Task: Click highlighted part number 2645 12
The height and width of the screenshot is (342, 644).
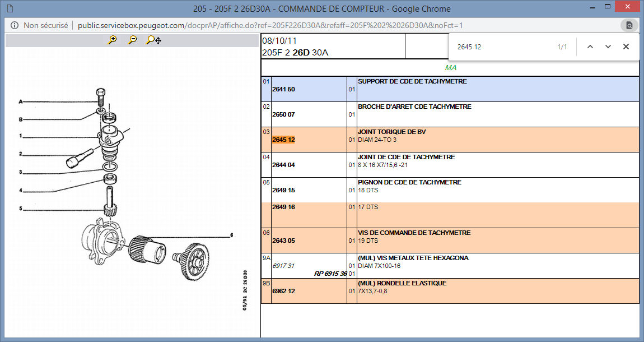Action: tap(283, 140)
